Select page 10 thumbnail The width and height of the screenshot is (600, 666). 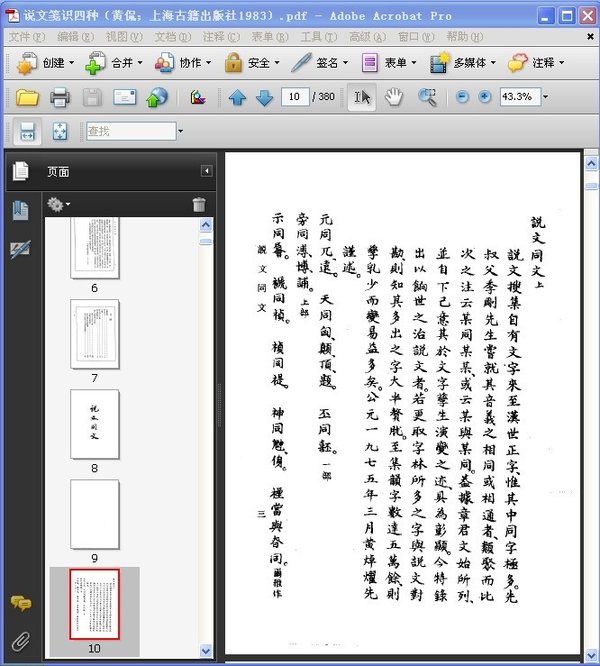(95, 604)
